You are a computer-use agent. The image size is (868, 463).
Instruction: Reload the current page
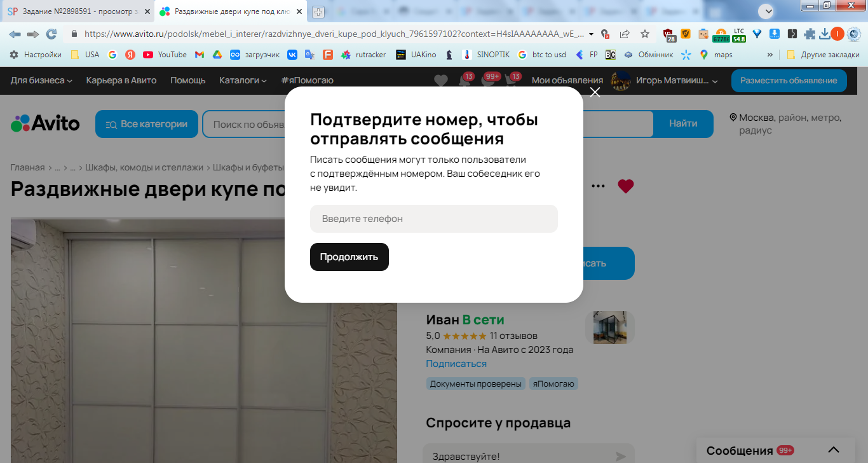[x=51, y=34]
